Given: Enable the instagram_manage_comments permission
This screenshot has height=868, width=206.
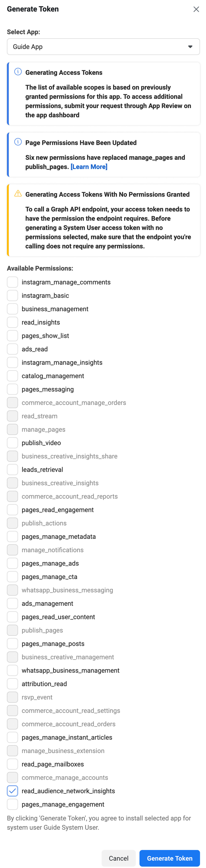Looking at the screenshot, I should [x=12, y=282].
